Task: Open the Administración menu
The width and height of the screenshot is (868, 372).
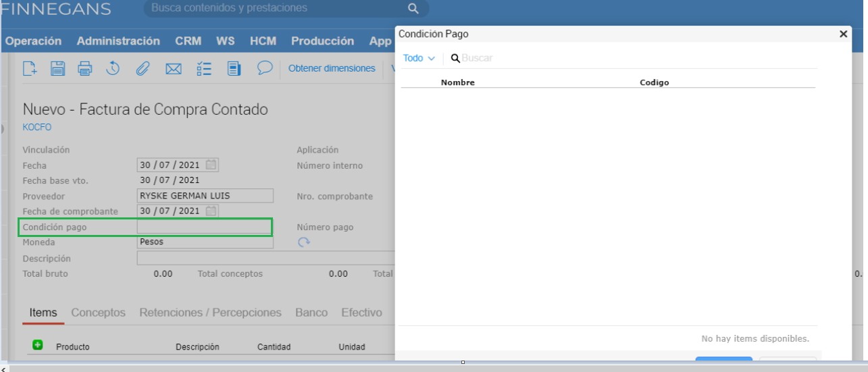Action: [118, 41]
